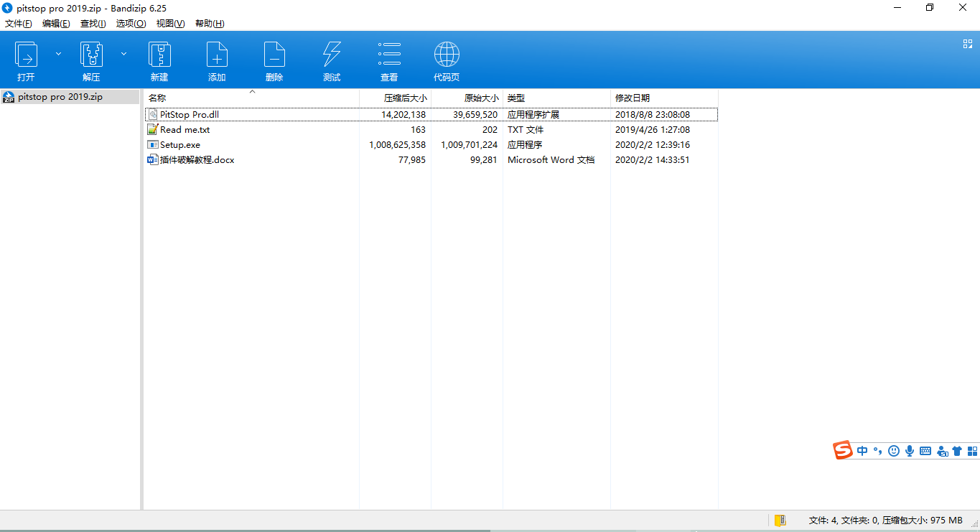Open the Sogou soft keyboard icon

(x=925, y=451)
